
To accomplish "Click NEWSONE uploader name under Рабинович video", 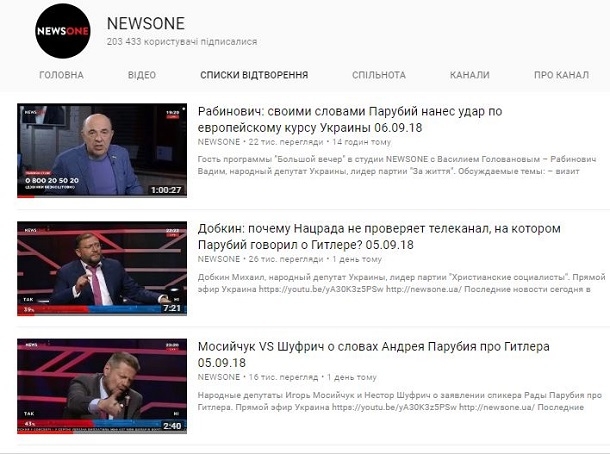I will coord(219,142).
